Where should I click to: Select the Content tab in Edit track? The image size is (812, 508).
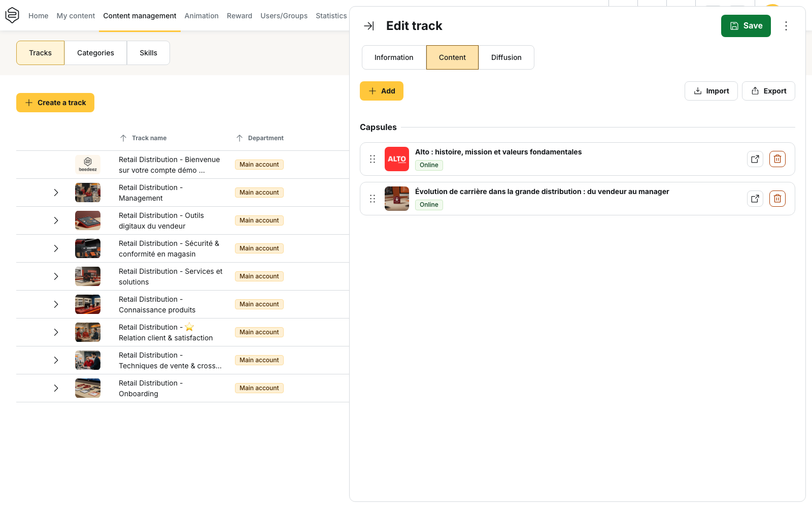[x=452, y=57]
